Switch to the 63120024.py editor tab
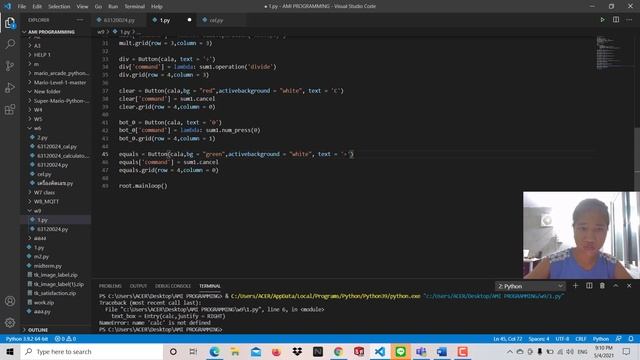Screen dimensions: 640x360 [x=119, y=20]
